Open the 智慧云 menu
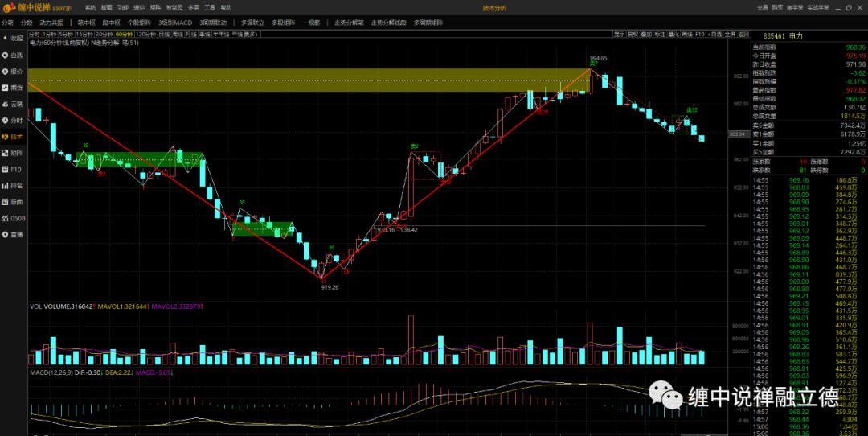868x436 pixels. [x=174, y=8]
